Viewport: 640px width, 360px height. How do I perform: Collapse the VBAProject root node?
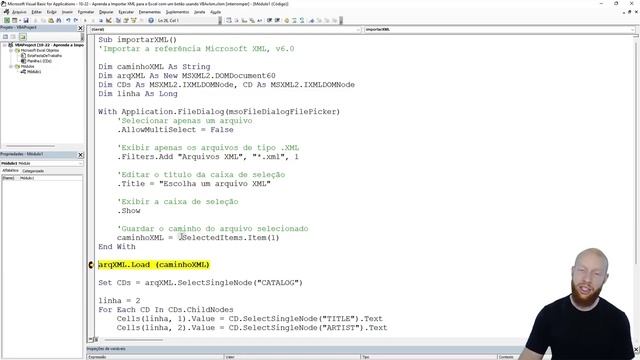coord(5,45)
